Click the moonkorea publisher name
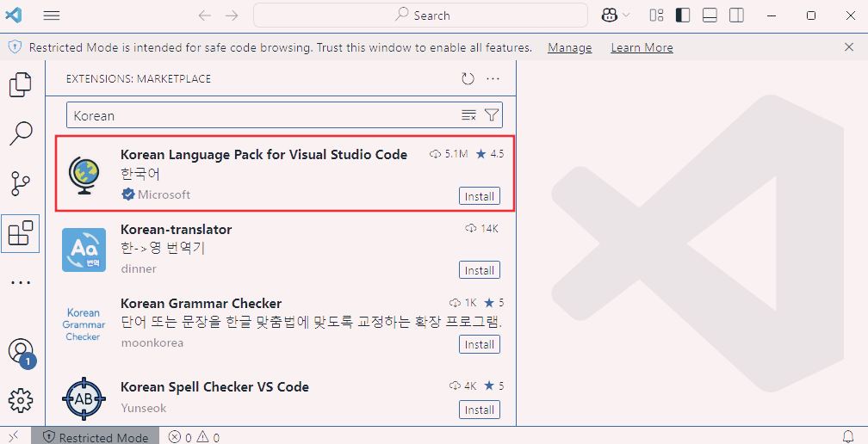The height and width of the screenshot is (444, 868). click(x=152, y=342)
